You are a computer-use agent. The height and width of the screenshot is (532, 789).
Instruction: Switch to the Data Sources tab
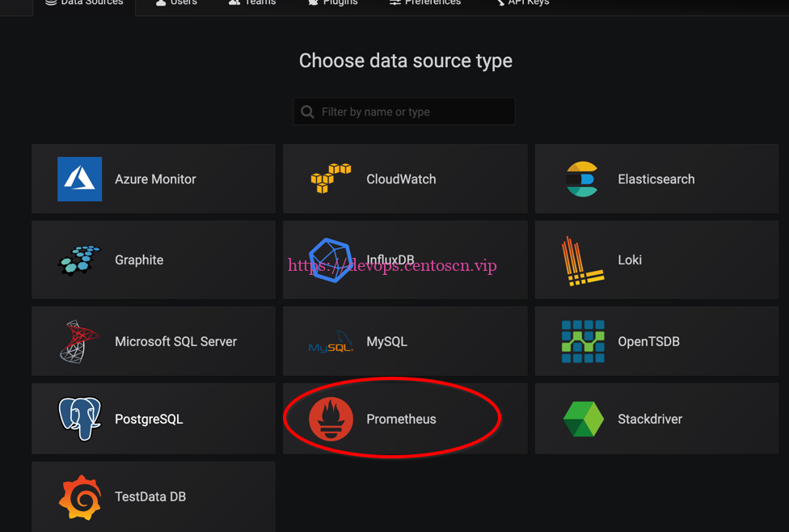pos(84,3)
